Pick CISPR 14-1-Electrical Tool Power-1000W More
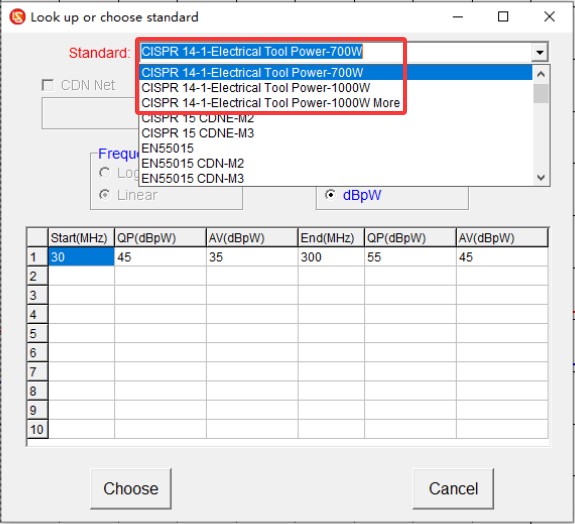 click(271, 103)
